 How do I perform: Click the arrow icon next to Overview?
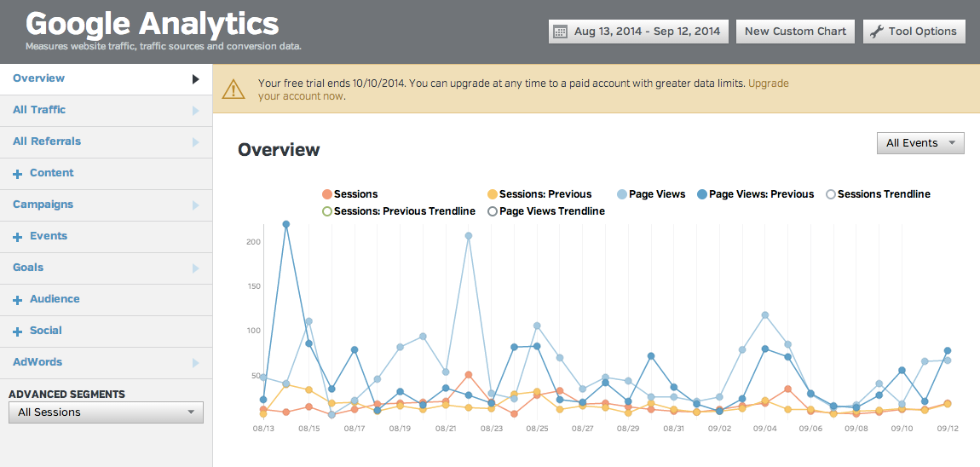point(195,78)
